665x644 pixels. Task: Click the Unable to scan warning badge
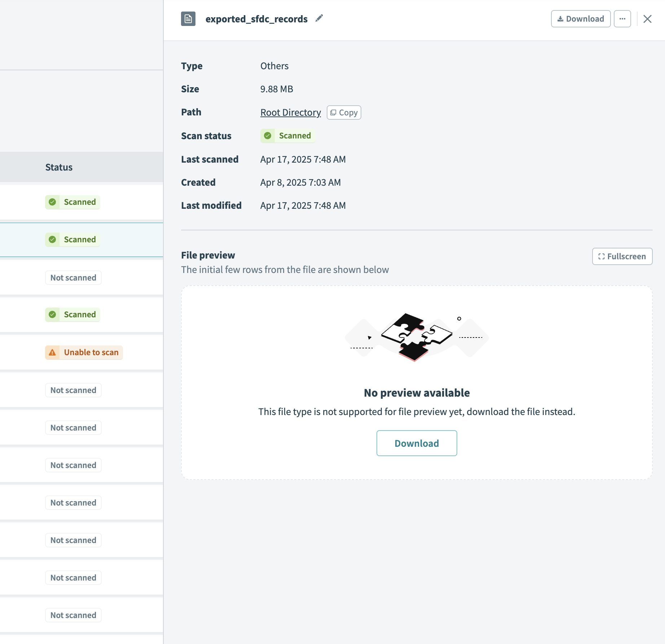click(x=84, y=352)
